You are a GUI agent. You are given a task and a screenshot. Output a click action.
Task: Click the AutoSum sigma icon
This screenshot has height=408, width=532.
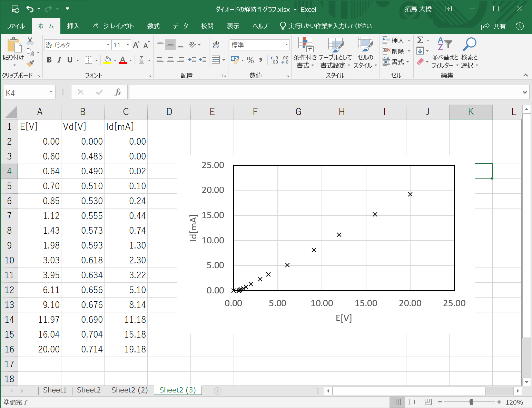point(420,40)
